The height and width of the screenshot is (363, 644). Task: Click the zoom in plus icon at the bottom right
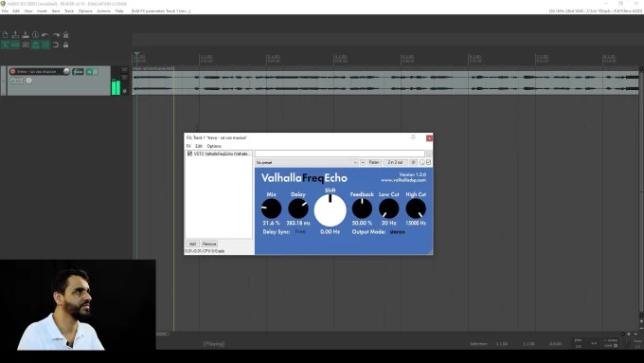629,334
